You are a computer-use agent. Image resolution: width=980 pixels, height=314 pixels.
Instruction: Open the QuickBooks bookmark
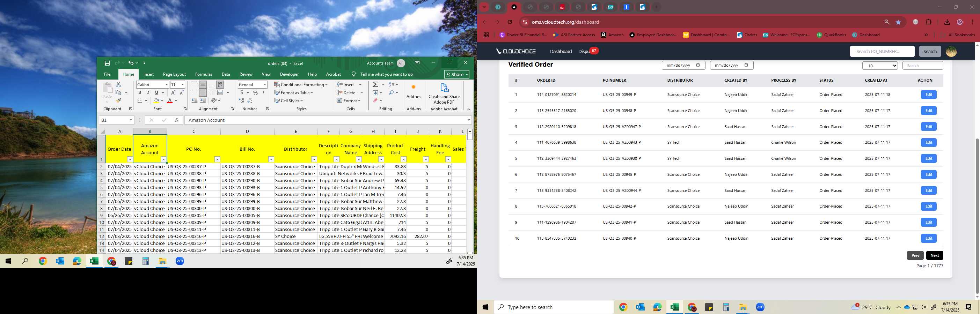click(x=831, y=35)
